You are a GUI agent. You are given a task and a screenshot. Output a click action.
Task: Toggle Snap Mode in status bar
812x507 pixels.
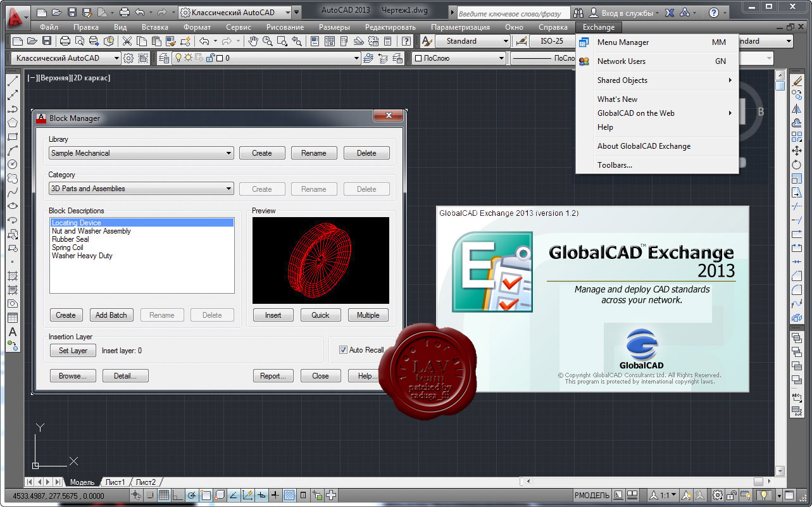pyautogui.click(x=150, y=496)
